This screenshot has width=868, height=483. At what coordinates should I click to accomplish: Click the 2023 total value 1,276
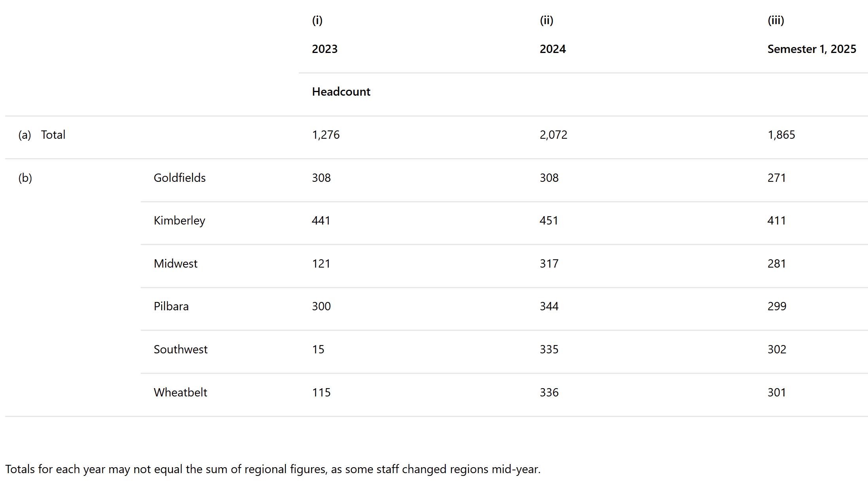[326, 135]
